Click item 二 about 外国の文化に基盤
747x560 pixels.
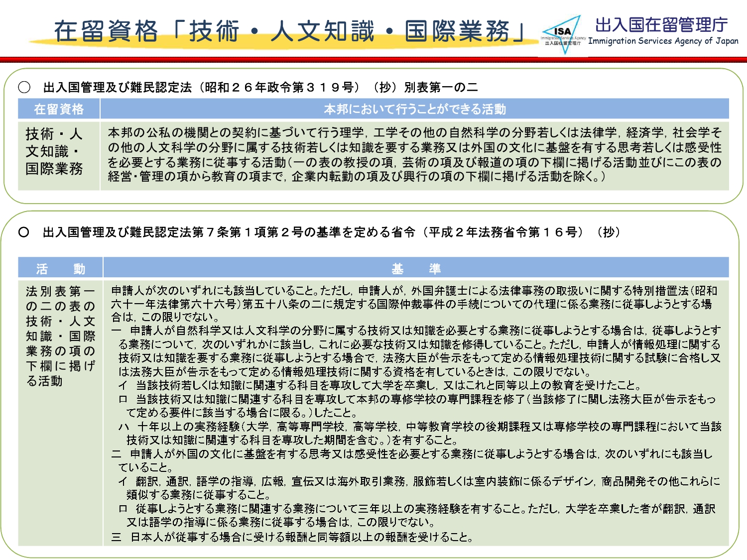(412, 460)
